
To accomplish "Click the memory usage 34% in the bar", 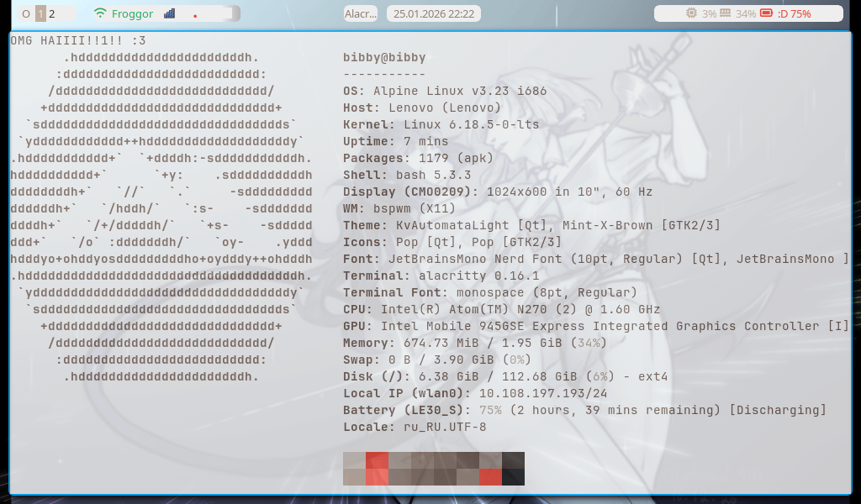I will tap(745, 13).
